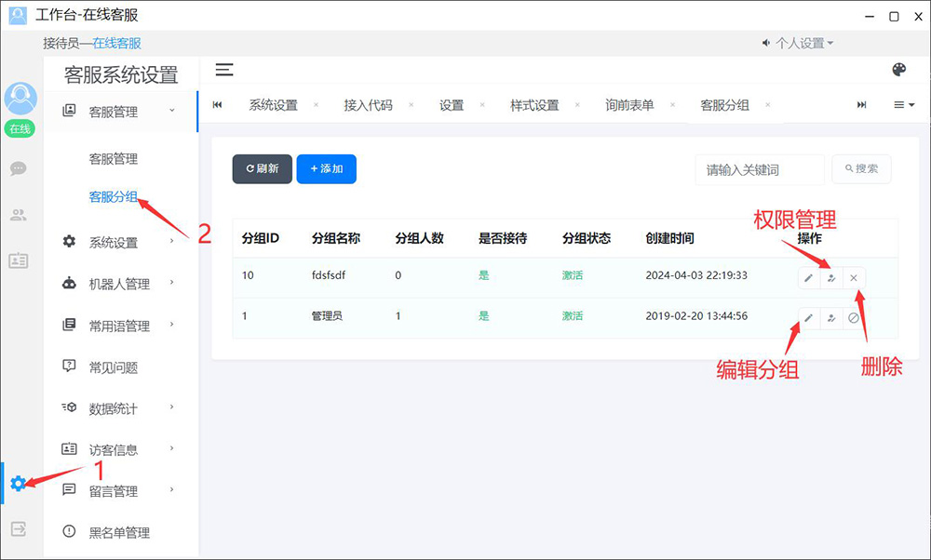
Task: Click the disabled icon in 管理员 row
Action: [x=854, y=317]
